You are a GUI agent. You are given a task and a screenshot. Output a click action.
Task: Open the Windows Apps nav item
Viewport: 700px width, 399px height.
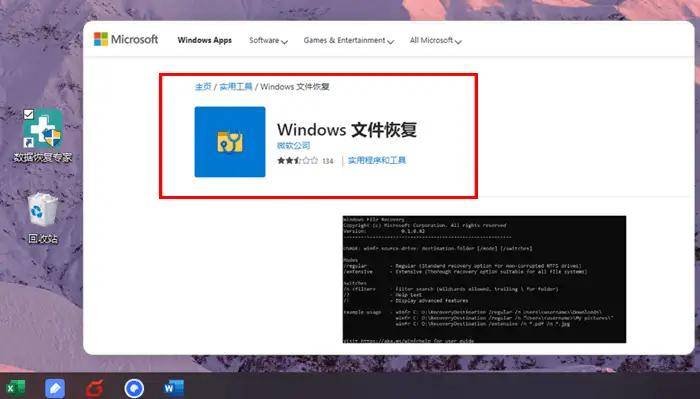point(204,40)
